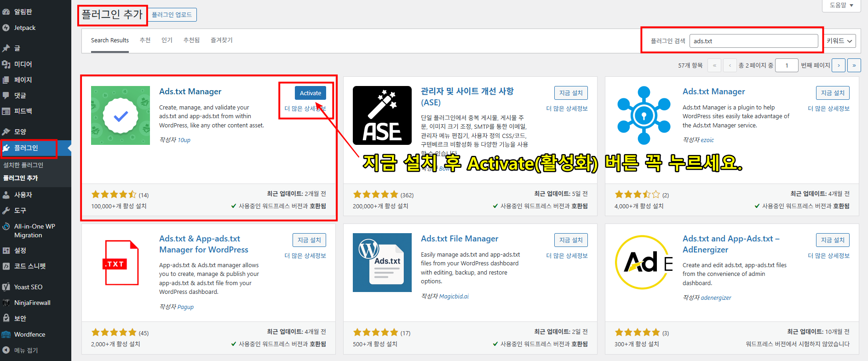The width and height of the screenshot is (868, 361).
Task: Jump to the last results page
Action: tap(854, 65)
